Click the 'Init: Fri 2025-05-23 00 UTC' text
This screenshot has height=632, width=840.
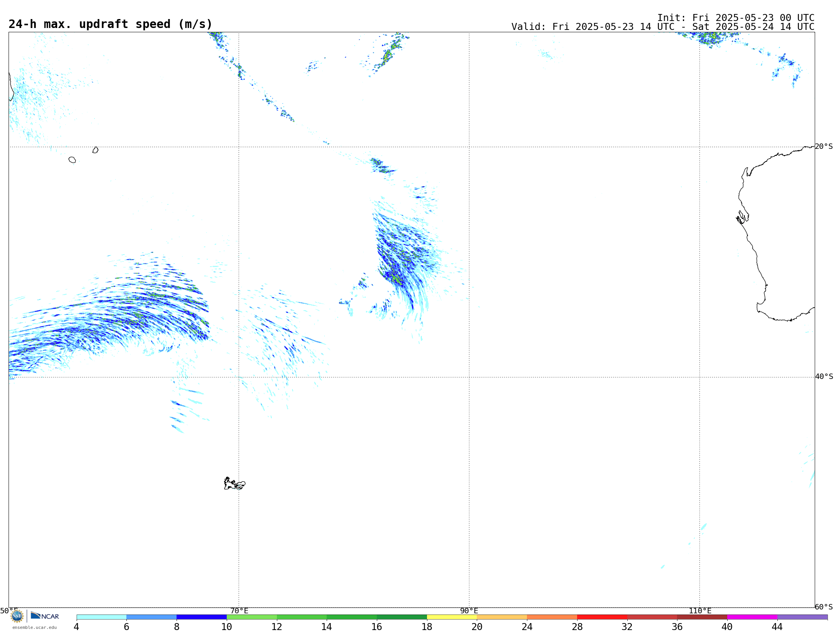736,18
